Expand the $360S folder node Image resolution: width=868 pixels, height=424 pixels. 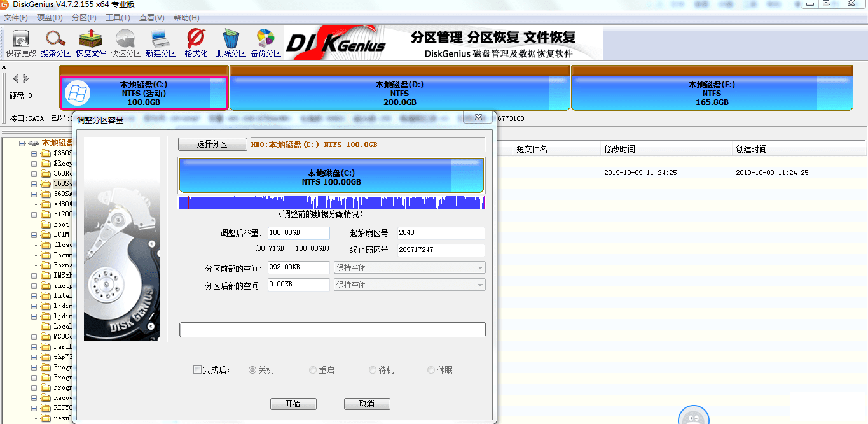point(34,153)
